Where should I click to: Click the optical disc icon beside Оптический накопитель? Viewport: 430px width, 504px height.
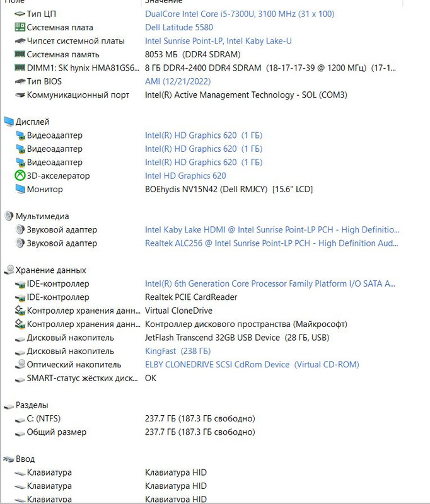click(20, 364)
